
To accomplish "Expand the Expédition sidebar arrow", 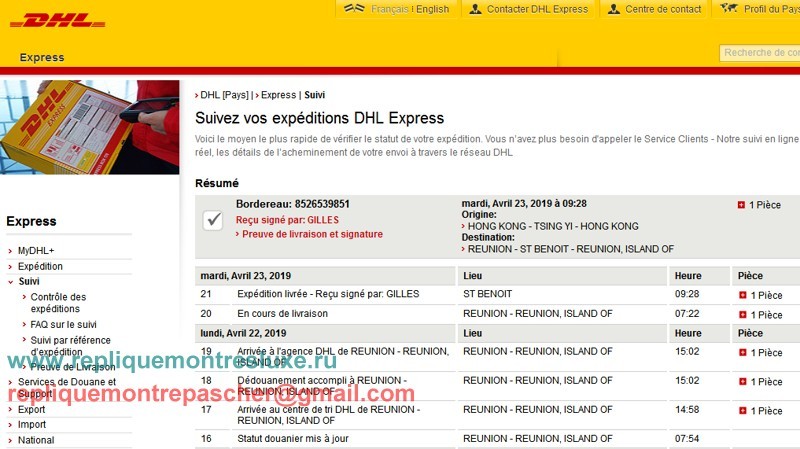I will click(10, 266).
